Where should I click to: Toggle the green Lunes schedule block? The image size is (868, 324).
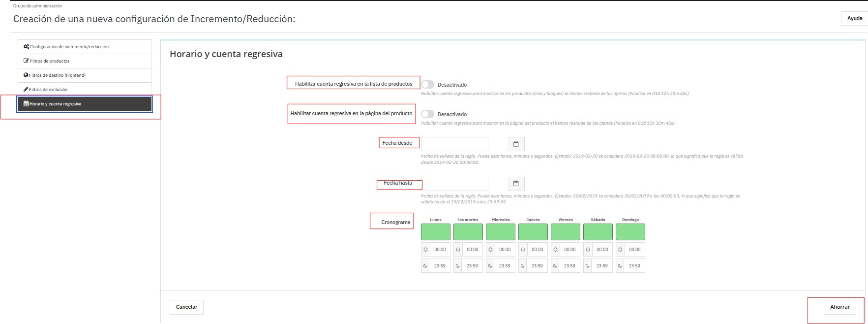(435, 232)
